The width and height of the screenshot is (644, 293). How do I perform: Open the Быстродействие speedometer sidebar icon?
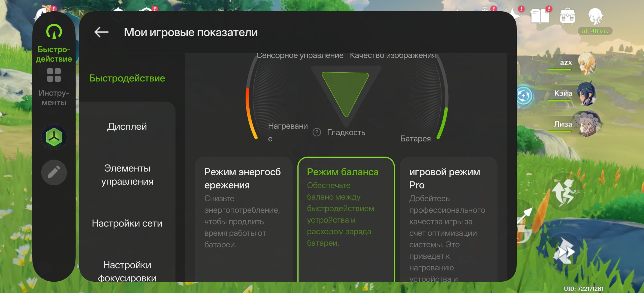54,31
